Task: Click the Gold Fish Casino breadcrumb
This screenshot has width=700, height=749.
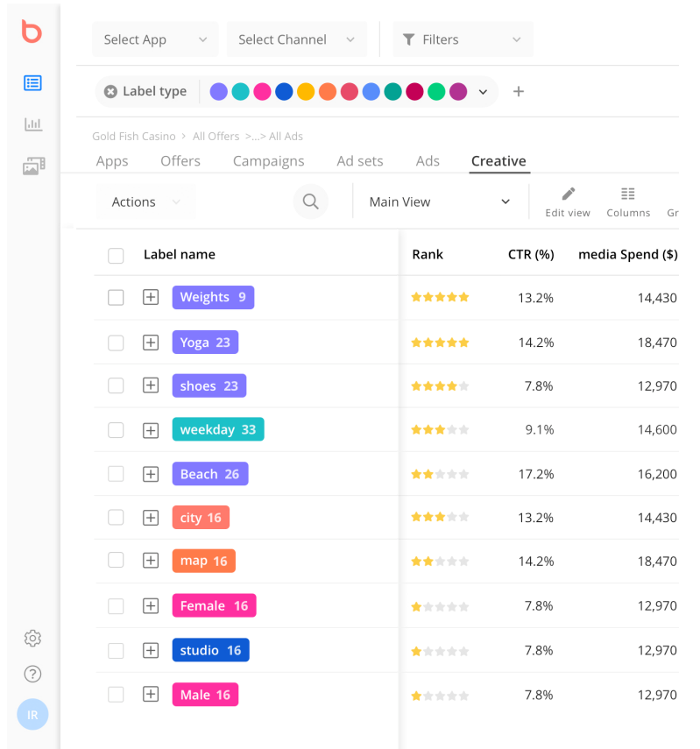Action: tap(133, 137)
